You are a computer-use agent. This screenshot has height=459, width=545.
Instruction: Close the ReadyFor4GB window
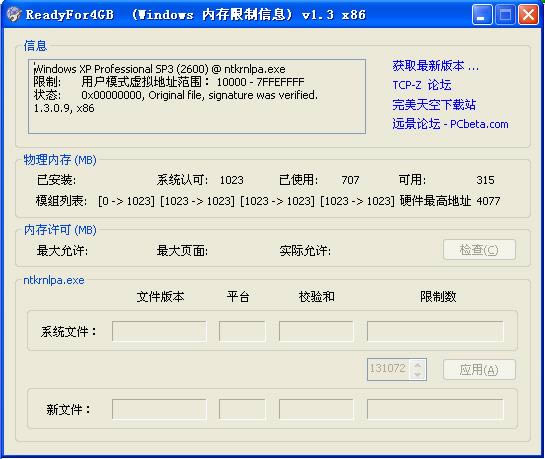(528, 15)
